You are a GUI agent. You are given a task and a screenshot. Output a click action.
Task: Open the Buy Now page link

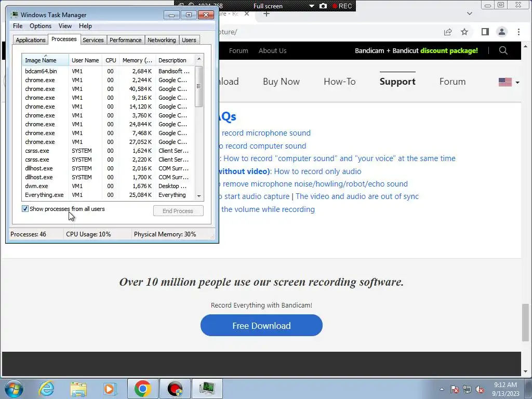(281, 82)
